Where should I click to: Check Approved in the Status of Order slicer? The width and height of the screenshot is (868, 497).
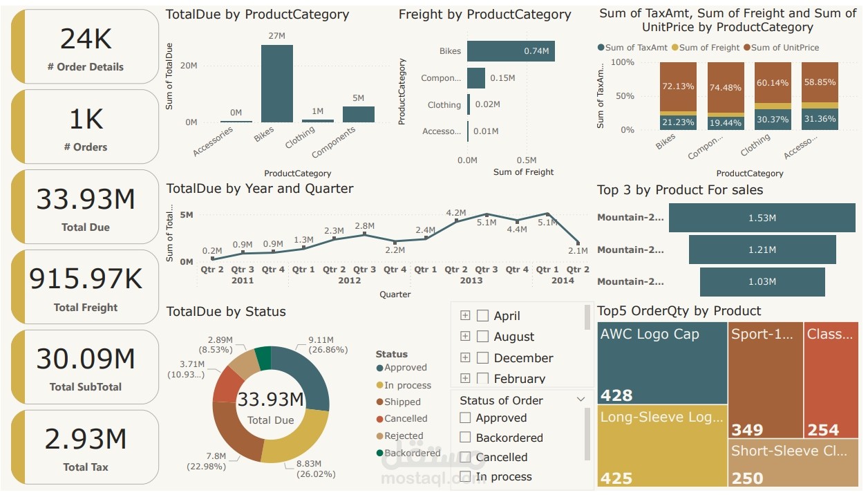click(x=466, y=418)
